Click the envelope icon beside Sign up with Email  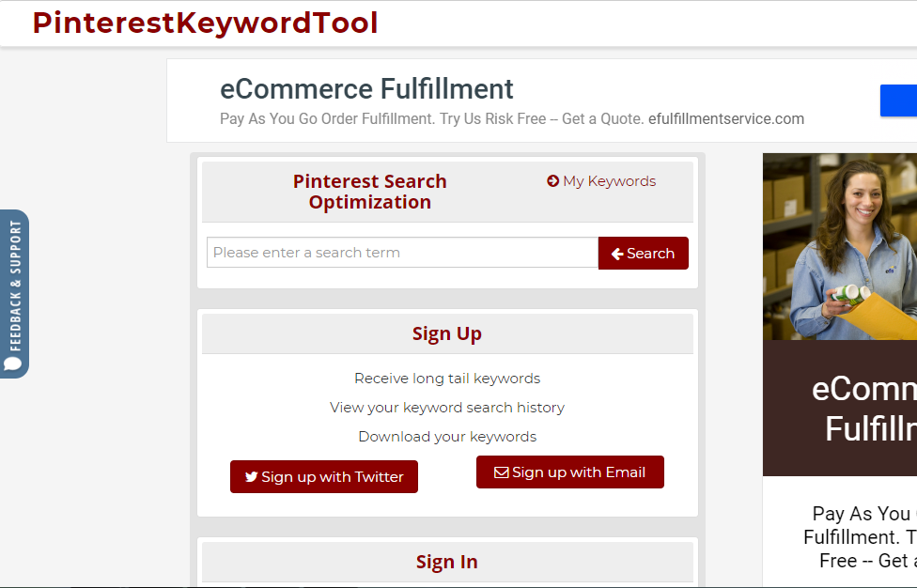502,472
